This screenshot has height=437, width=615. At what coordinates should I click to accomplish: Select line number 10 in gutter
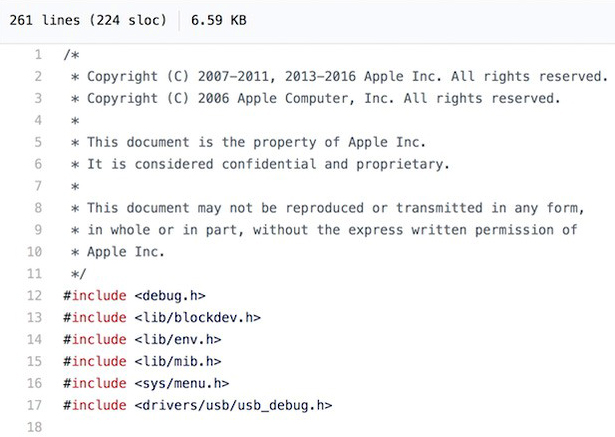pos(35,251)
